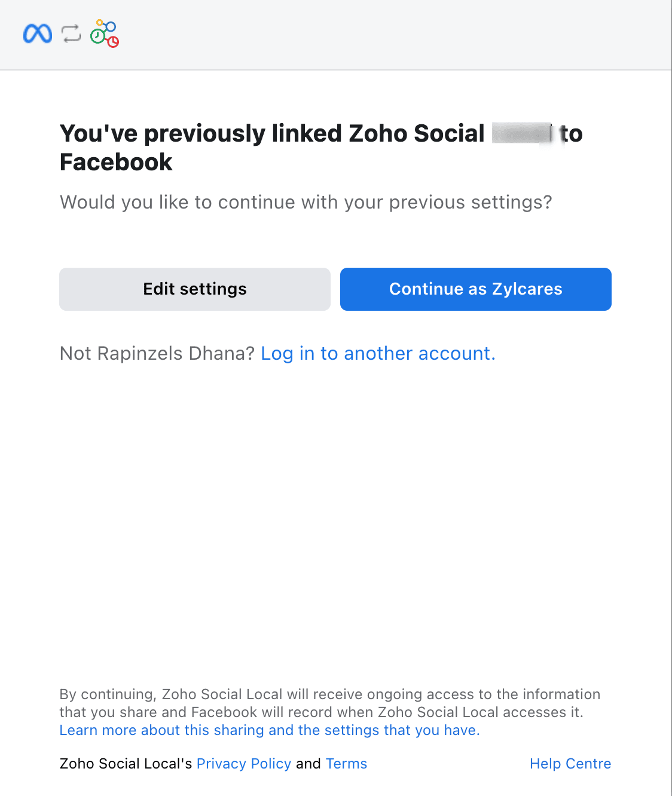Viewport: 672px width, 796px height.
Task: Open the Terms link
Action: pos(346,764)
